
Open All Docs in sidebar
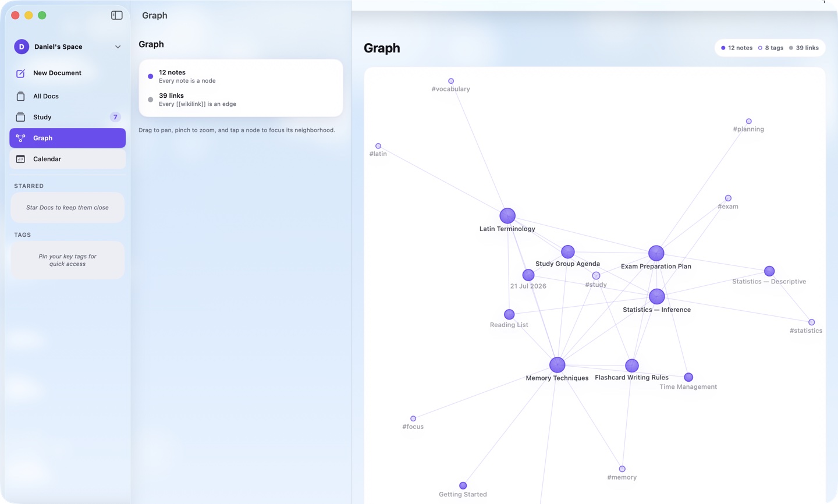click(x=68, y=96)
